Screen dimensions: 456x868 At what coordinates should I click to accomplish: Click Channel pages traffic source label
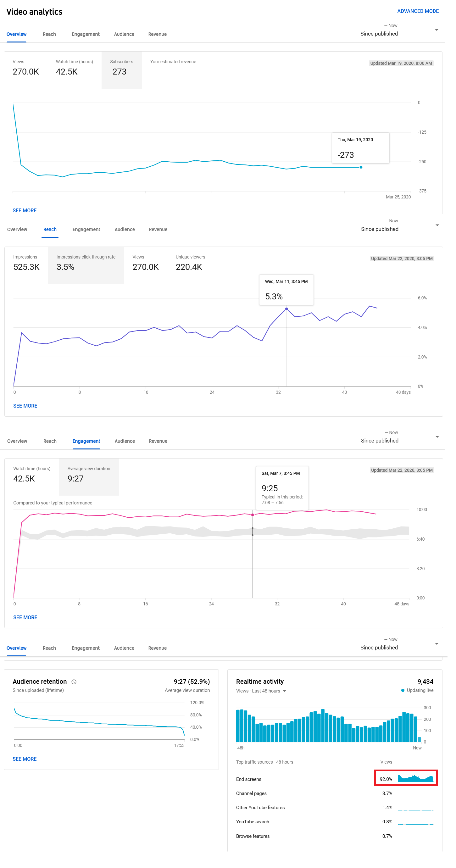click(x=251, y=793)
